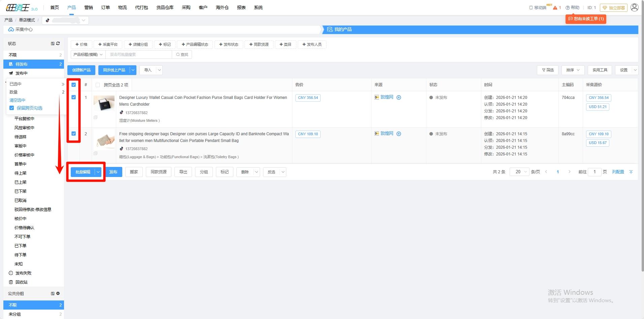The width and height of the screenshot is (644, 319).
Task: Click the red warning alert icon
Action: (555, 8)
